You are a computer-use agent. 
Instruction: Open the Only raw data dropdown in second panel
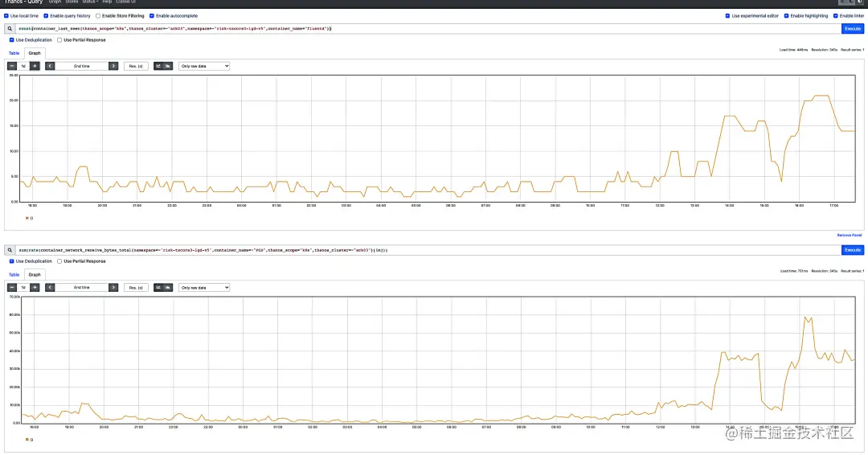[203, 287]
